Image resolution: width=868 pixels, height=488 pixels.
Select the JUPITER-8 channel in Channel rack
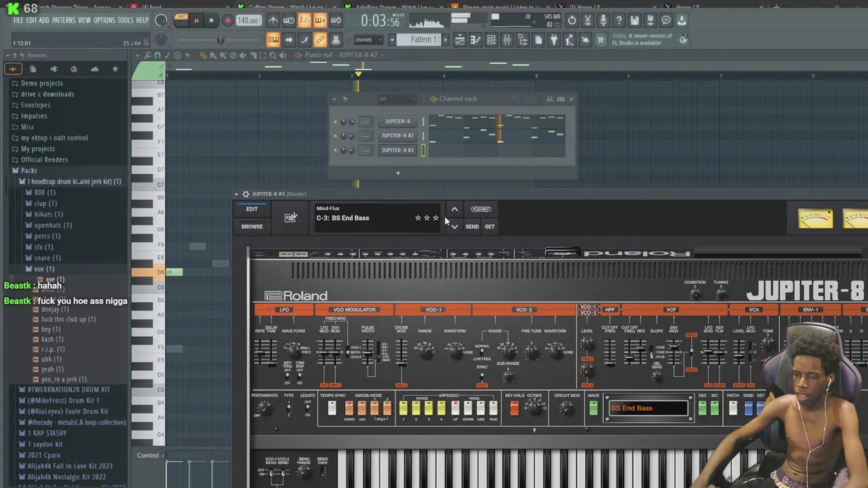coord(397,121)
